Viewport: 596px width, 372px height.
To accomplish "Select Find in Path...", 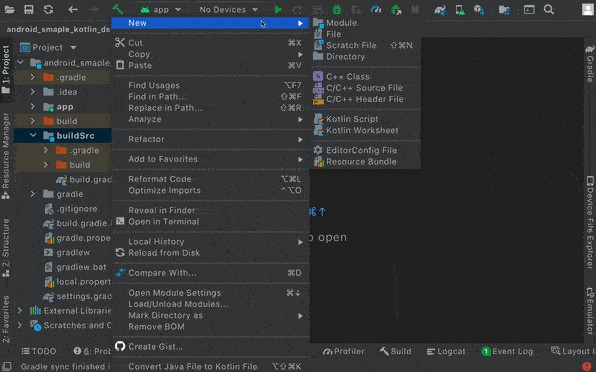I will coord(210,97).
